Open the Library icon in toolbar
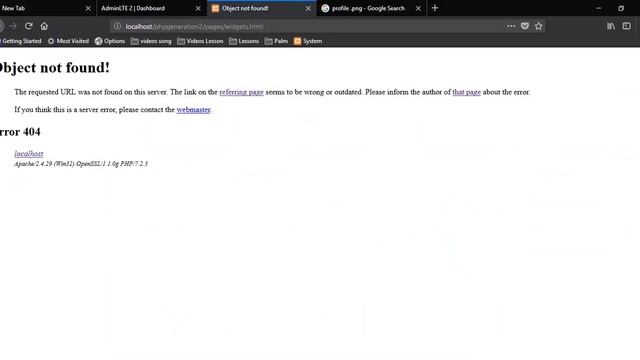This screenshot has width=640, height=360. point(611,26)
